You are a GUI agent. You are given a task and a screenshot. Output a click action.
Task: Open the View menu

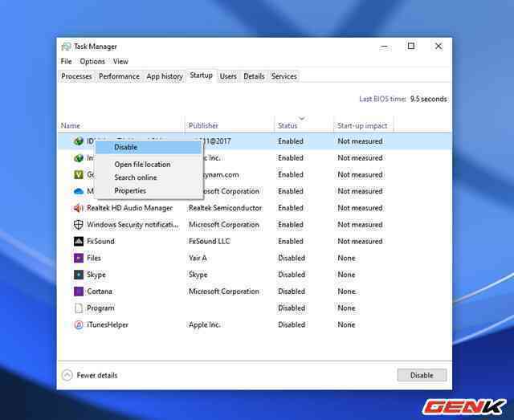120,61
